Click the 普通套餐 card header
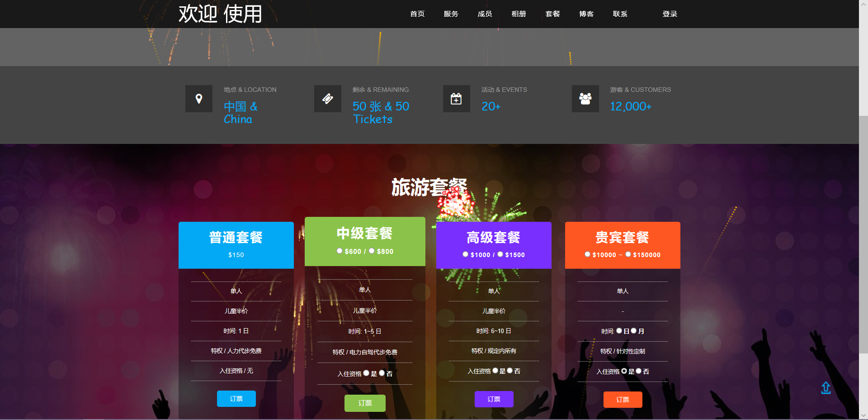The image size is (868, 420). point(236,245)
